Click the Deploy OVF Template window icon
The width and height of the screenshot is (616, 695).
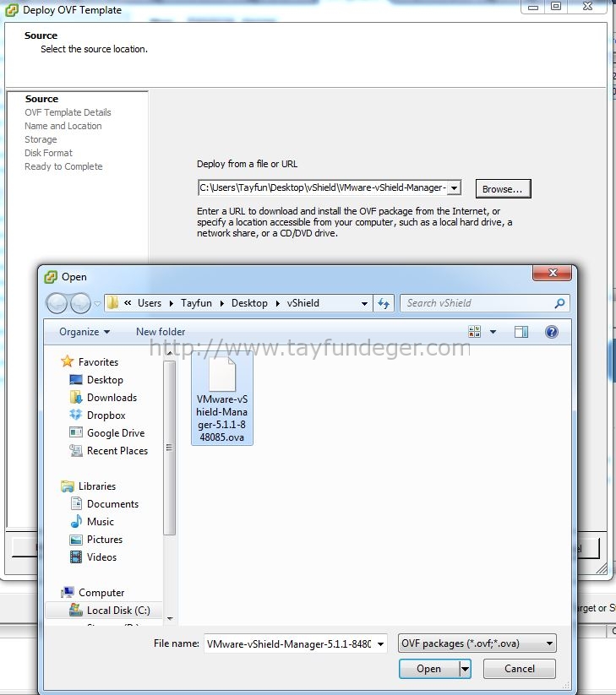pyautogui.click(x=12, y=10)
